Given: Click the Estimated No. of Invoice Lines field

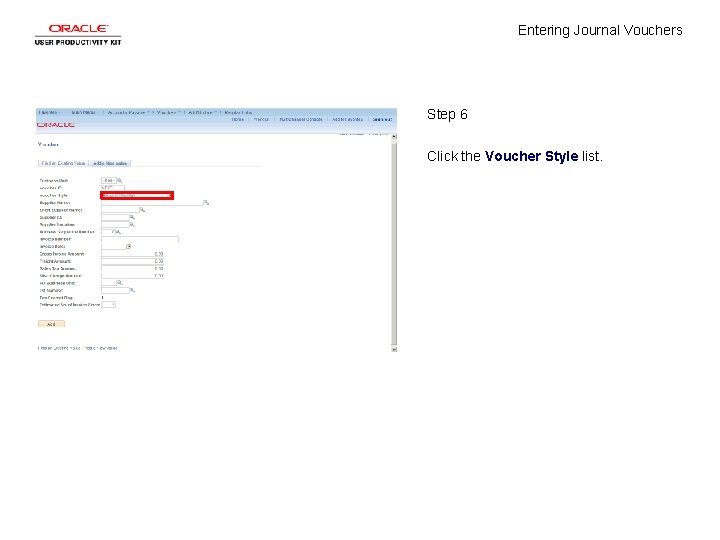Looking at the screenshot, I should pos(108,304).
